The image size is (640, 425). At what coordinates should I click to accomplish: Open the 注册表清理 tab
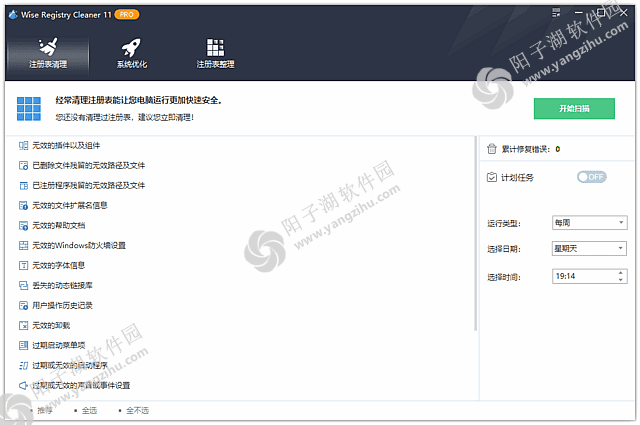(x=48, y=54)
